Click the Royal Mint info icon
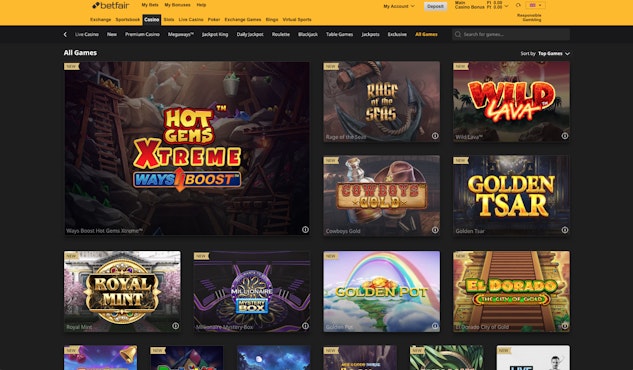Viewport: 633px width, 370px height. 176,326
